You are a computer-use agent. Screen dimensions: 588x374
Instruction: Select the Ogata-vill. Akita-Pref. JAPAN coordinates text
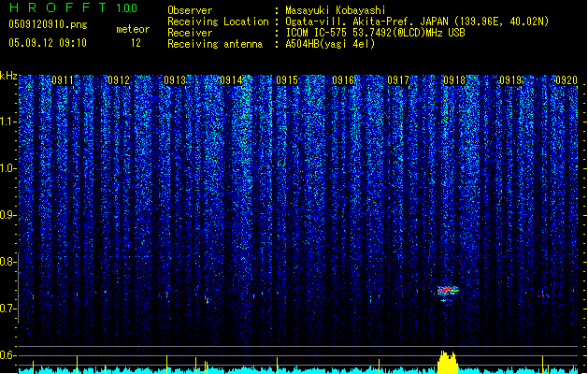click(x=417, y=22)
